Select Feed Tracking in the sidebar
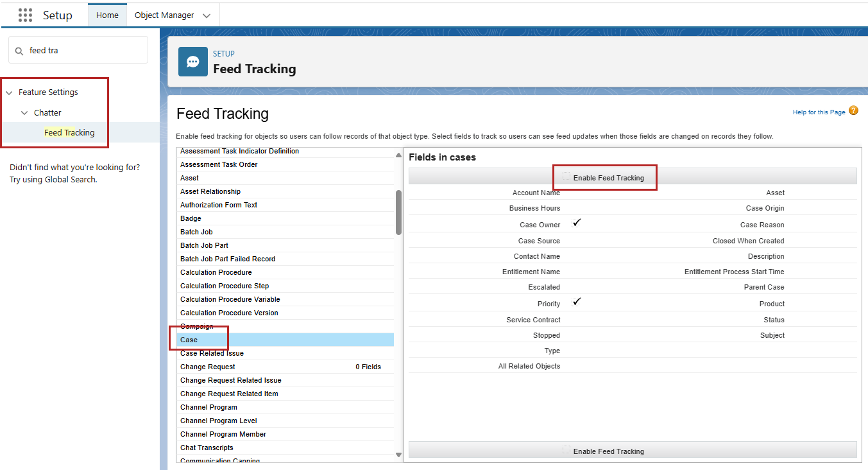The height and width of the screenshot is (470, 868). tap(69, 132)
